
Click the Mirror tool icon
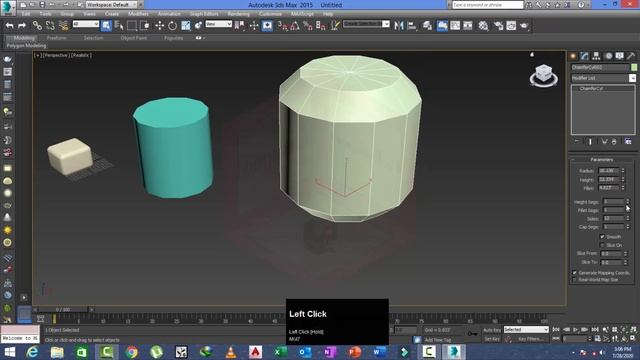click(x=399, y=26)
